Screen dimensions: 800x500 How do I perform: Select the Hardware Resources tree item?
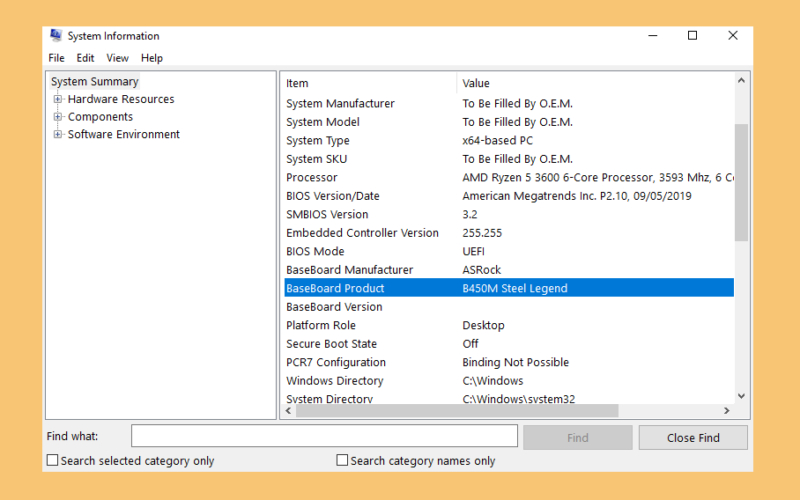pos(121,99)
